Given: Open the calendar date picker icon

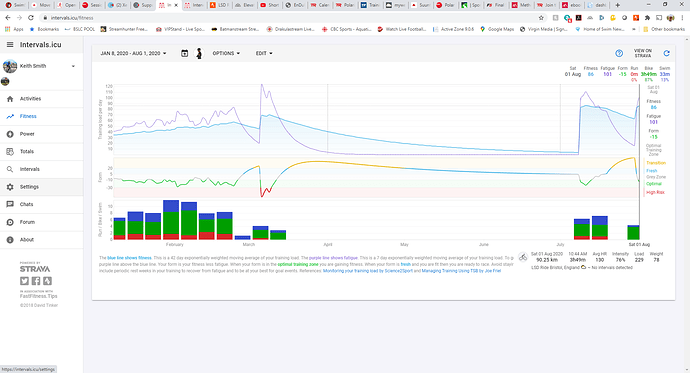Looking at the screenshot, I should (184, 53).
